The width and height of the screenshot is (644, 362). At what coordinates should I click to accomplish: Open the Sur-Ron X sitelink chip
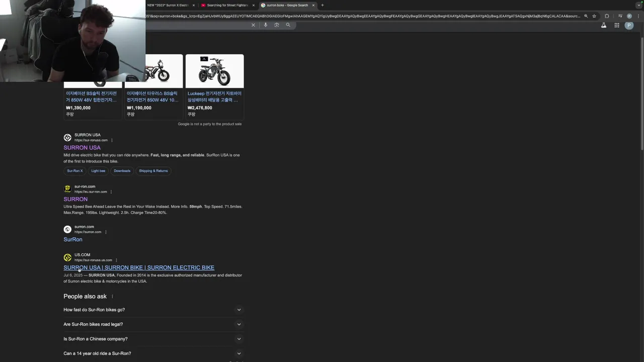tap(75, 171)
